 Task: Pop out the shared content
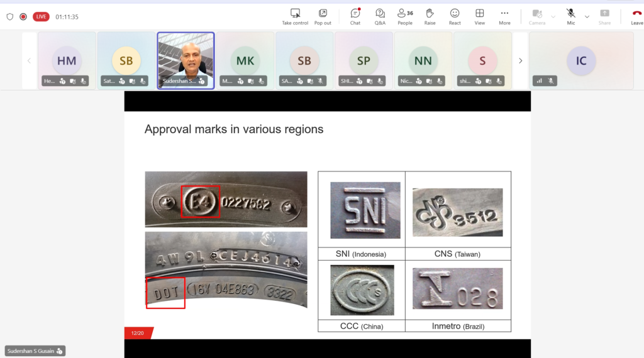(x=323, y=17)
